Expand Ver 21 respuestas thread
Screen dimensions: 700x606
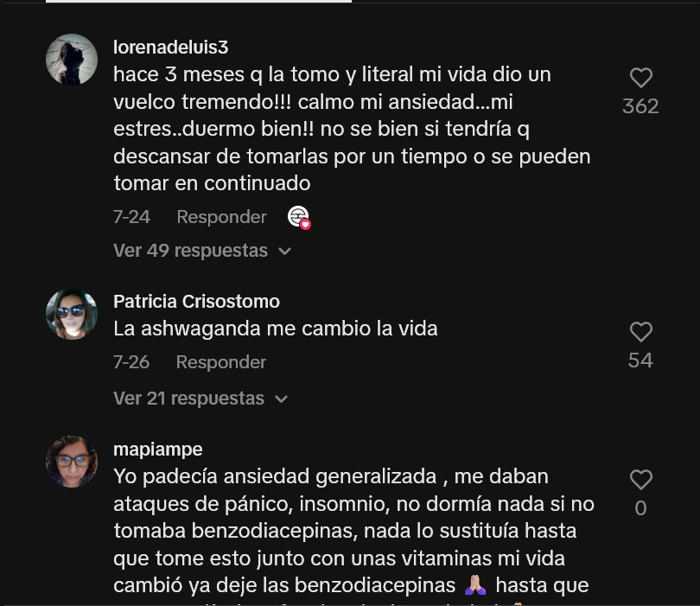200,399
